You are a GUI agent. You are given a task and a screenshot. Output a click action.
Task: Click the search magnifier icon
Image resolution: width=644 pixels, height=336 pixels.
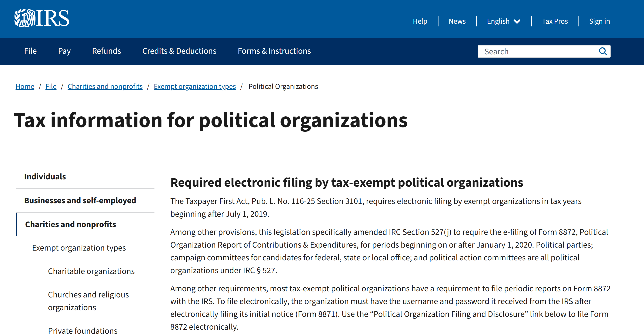(603, 51)
